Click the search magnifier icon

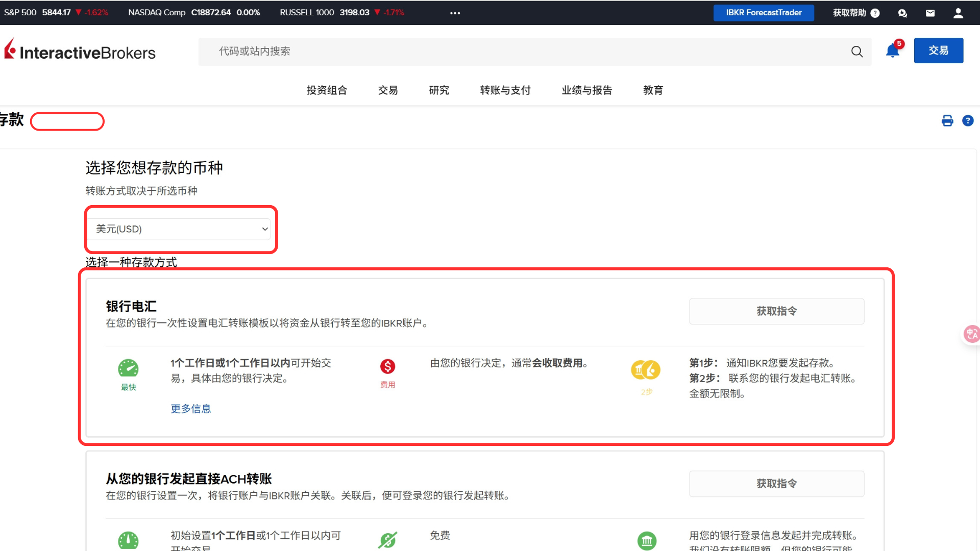point(857,52)
